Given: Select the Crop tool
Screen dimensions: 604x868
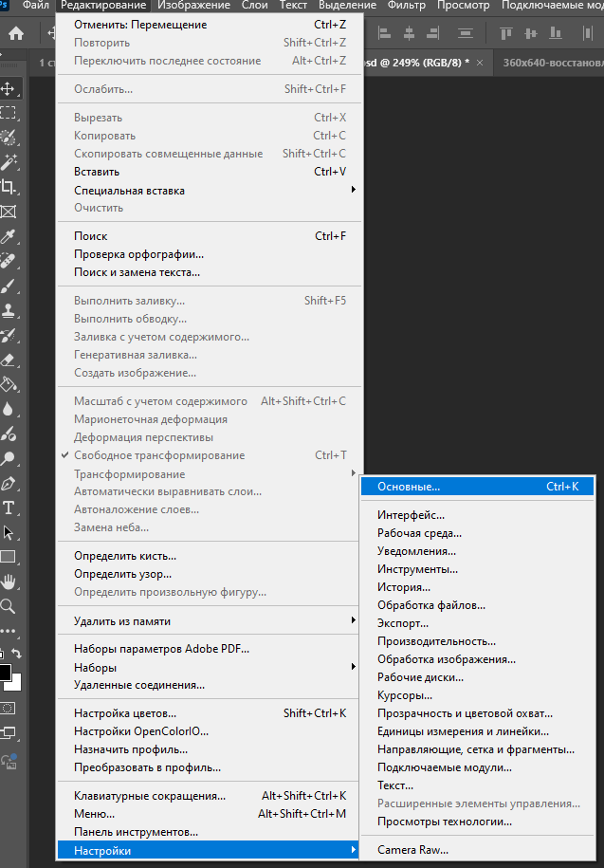Looking at the screenshot, I should [8, 187].
